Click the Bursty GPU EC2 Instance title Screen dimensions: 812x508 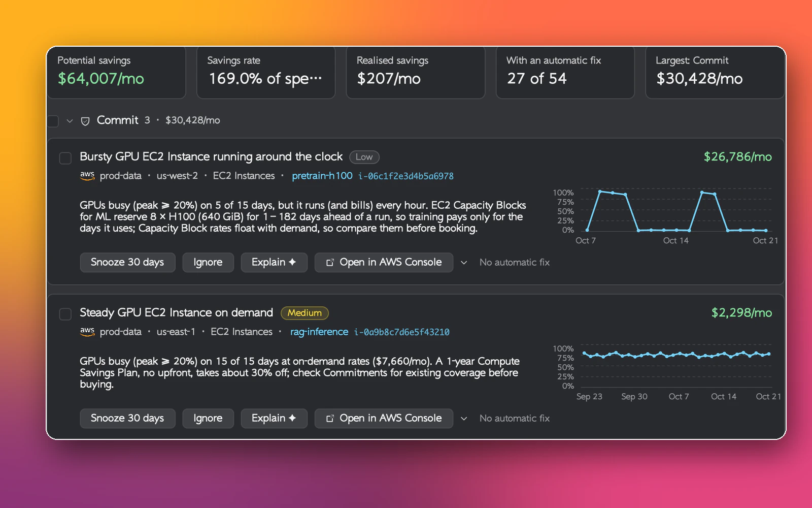(x=211, y=157)
